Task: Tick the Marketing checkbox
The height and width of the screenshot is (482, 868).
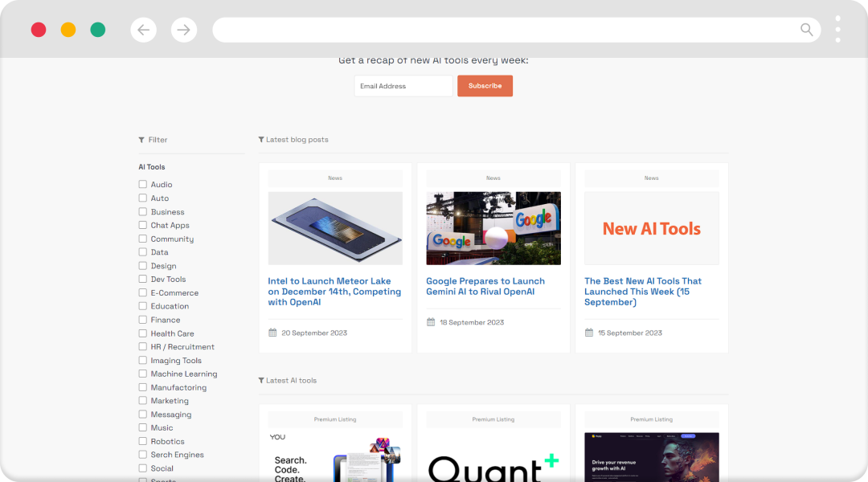Action: coord(143,401)
